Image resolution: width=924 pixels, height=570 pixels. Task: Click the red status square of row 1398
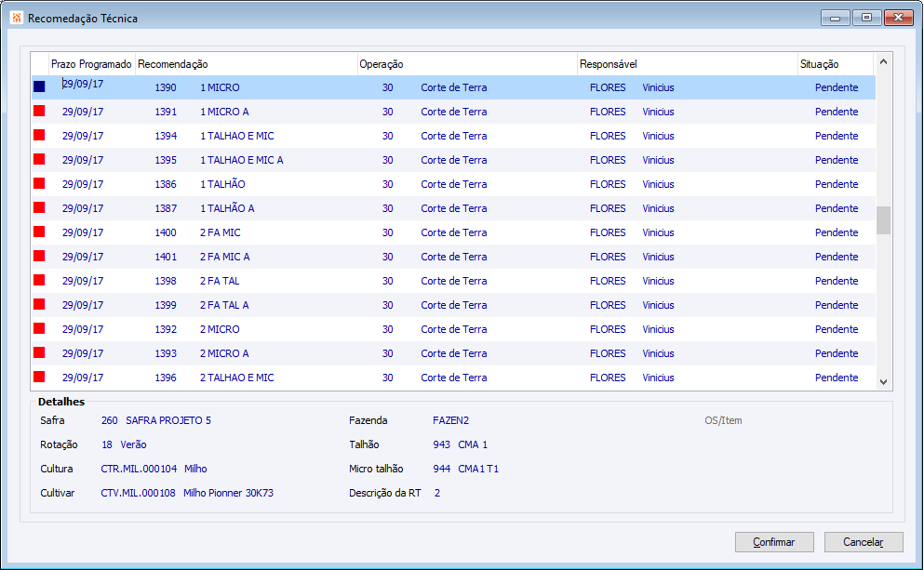point(39,280)
